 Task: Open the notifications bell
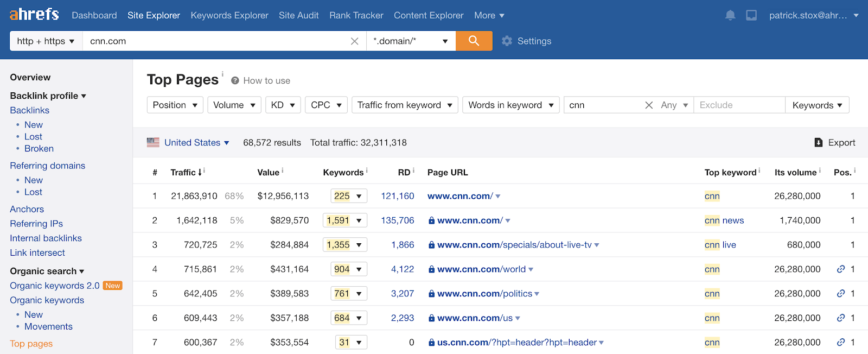coord(730,15)
